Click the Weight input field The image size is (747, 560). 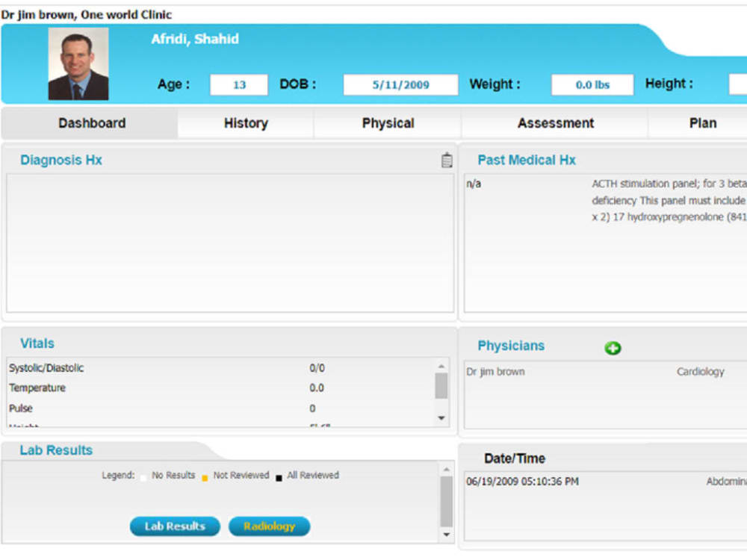coord(592,84)
